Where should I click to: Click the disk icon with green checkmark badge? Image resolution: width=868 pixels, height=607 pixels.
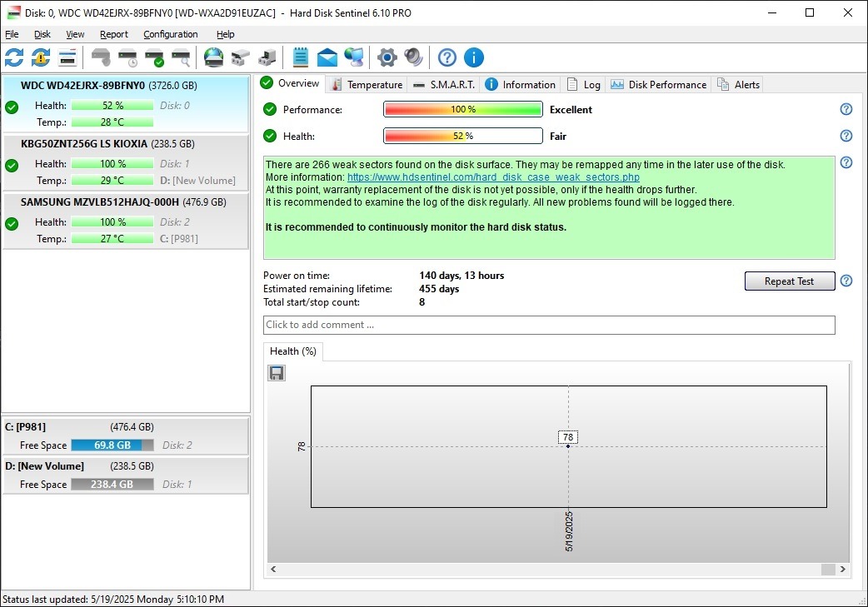(154, 57)
